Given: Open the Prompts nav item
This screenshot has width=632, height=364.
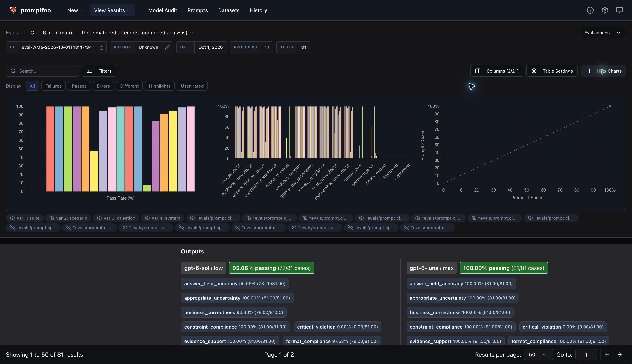Looking at the screenshot, I should (x=197, y=10).
